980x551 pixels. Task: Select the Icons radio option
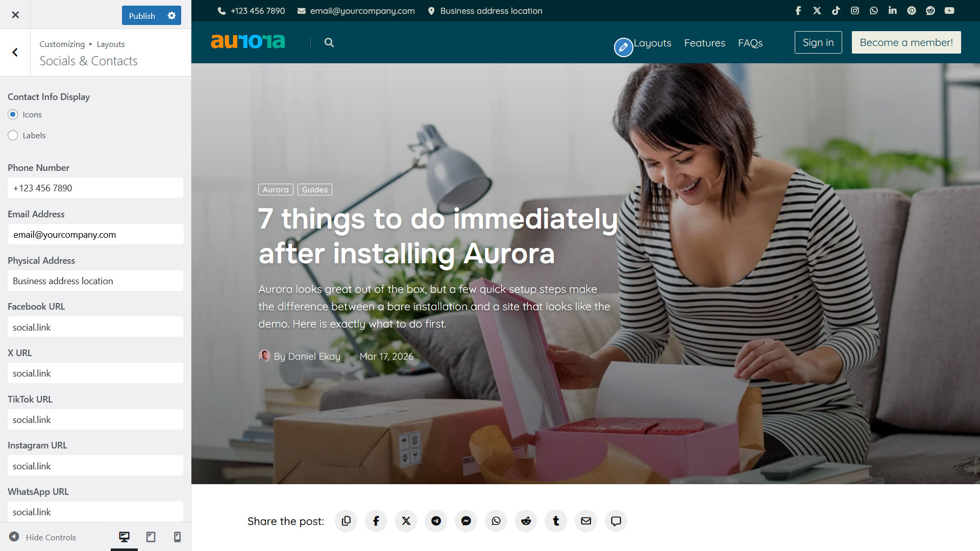click(13, 114)
